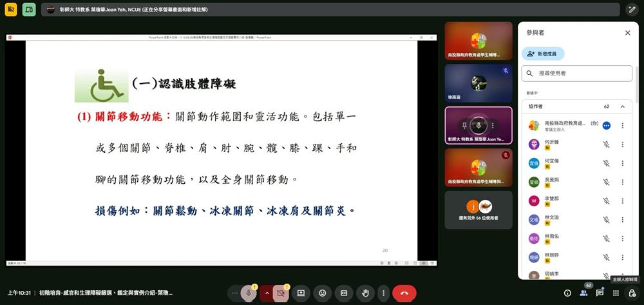Open the chat messages panel
644x305 pixels.
600,293
